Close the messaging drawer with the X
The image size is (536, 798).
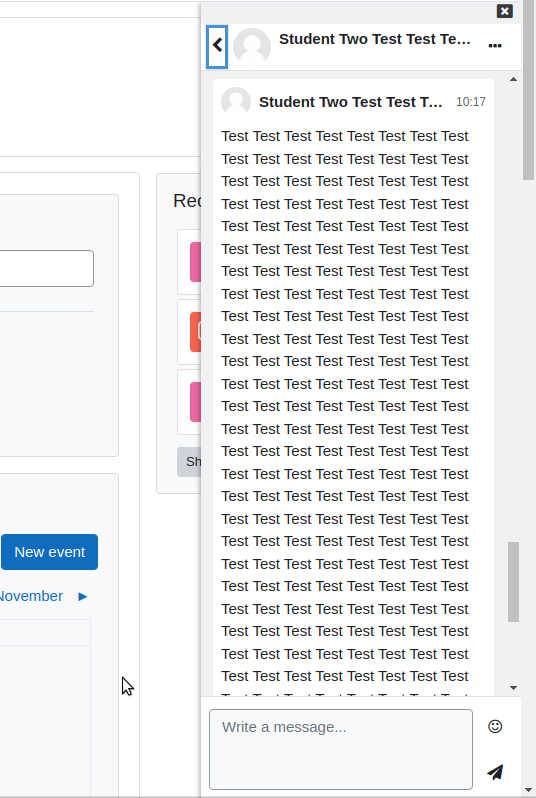(x=504, y=11)
